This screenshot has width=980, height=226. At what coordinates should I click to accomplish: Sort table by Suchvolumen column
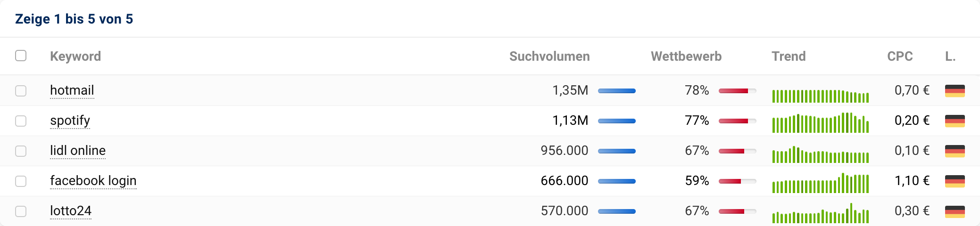pyautogui.click(x=549, y=56)
